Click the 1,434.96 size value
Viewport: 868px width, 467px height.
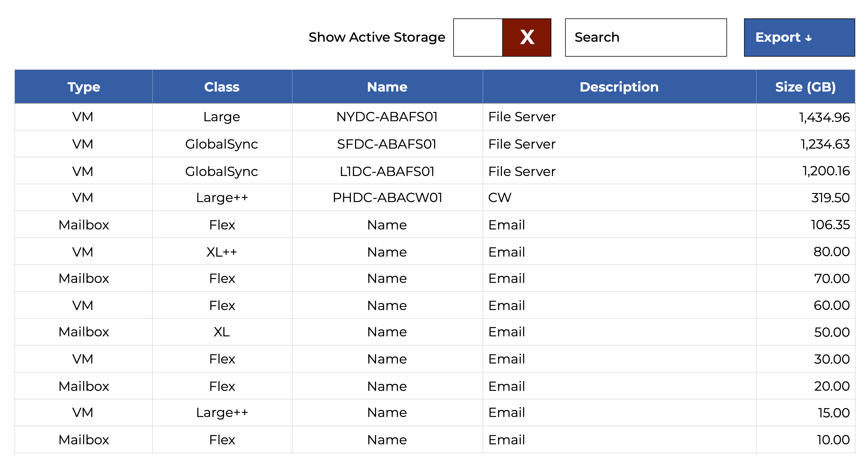click(x=824, y=117)
